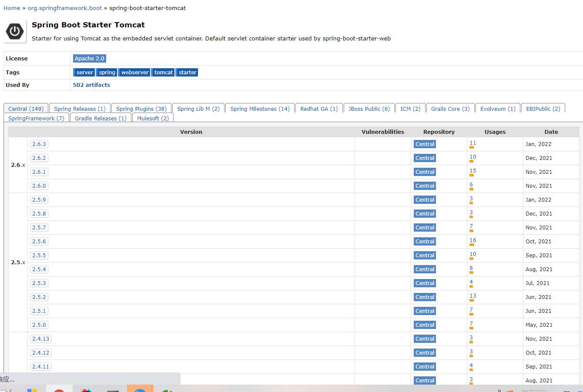This screenshot has width=583, height=392.
Task: Switch to the Grails Core tab
Action: tap(450, 109)
